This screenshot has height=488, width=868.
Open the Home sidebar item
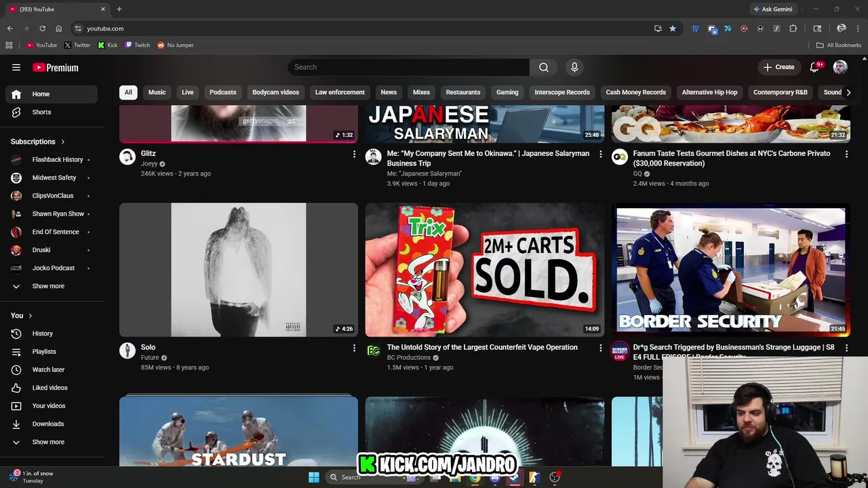(x=52, y=94)
